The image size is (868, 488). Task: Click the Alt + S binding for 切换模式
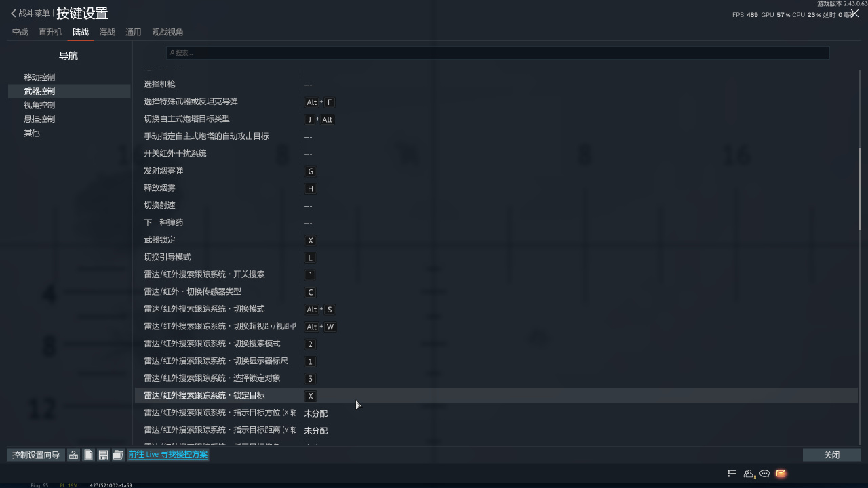tap(319, 310)
